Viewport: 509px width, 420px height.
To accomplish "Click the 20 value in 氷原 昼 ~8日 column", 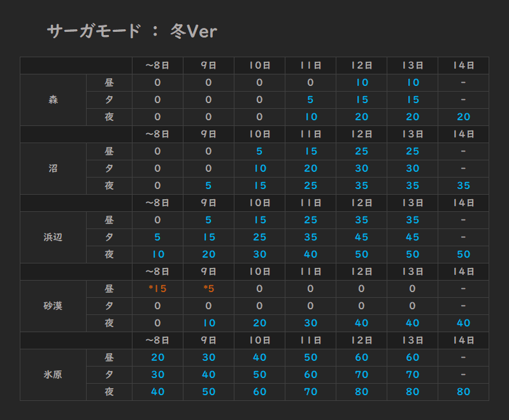I will click(x=158, y=358).
